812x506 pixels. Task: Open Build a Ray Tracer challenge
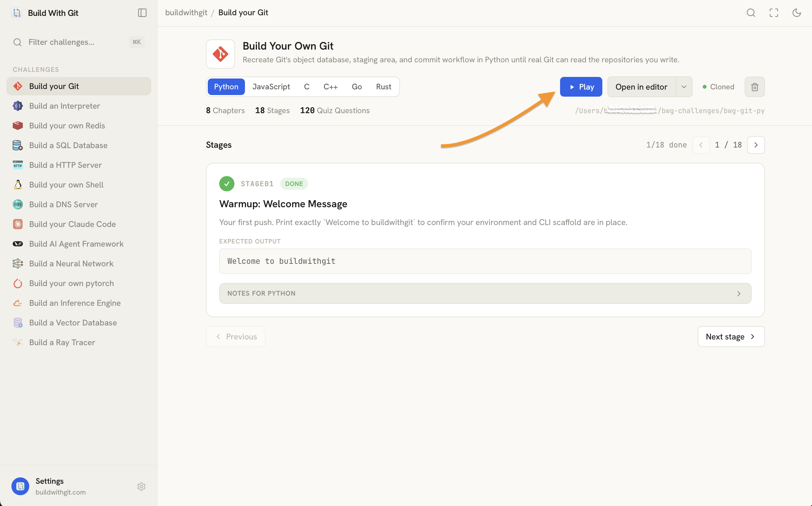(x=78, y=342)
